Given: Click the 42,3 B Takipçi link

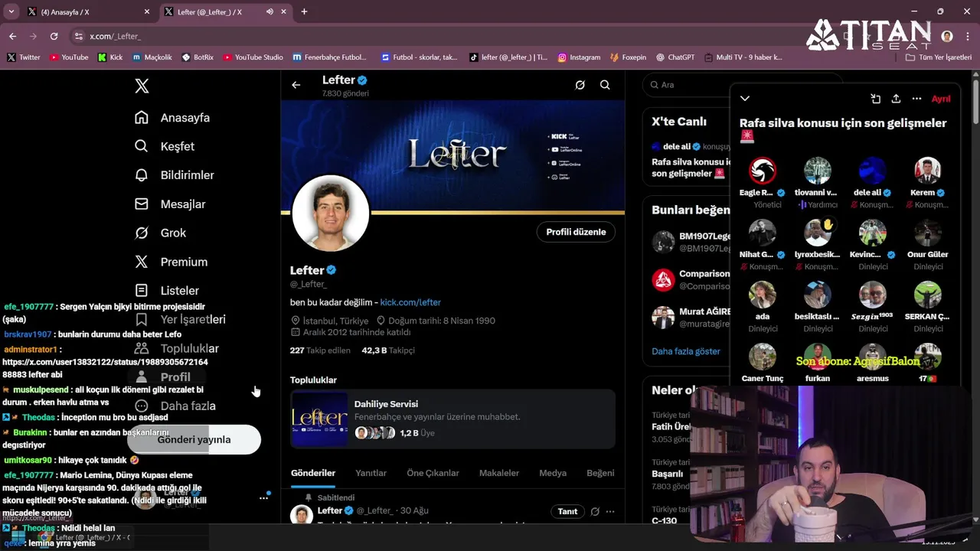Looking at the screenshot, I should coord(388,350).
